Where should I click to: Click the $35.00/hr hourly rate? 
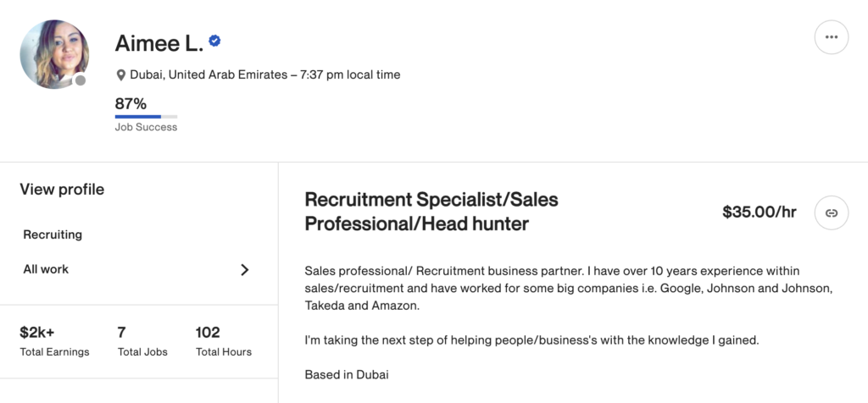pos(759,212)
